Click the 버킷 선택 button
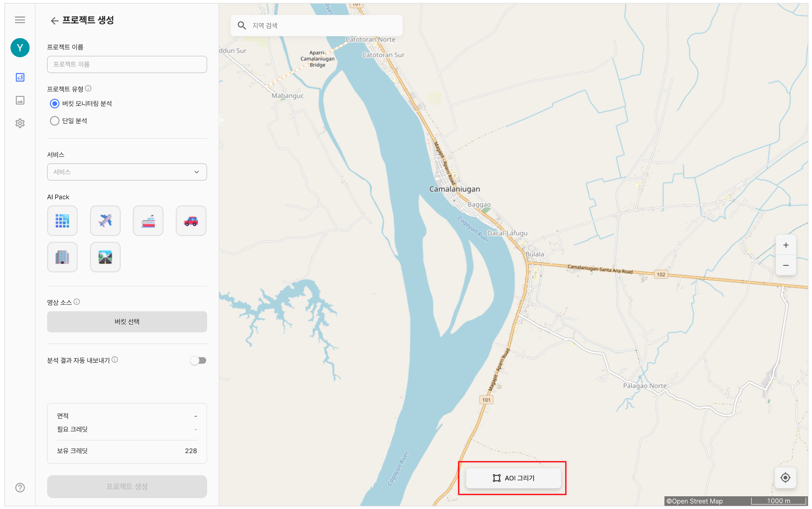 click(x=127, y=322)
